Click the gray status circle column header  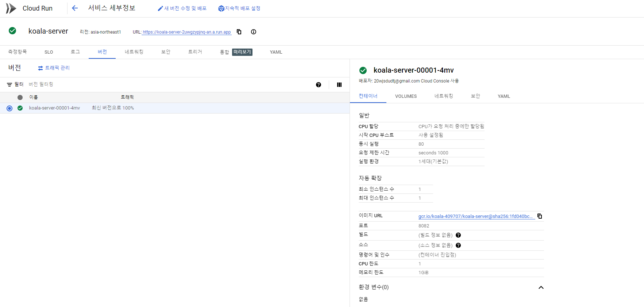point(20,97)
